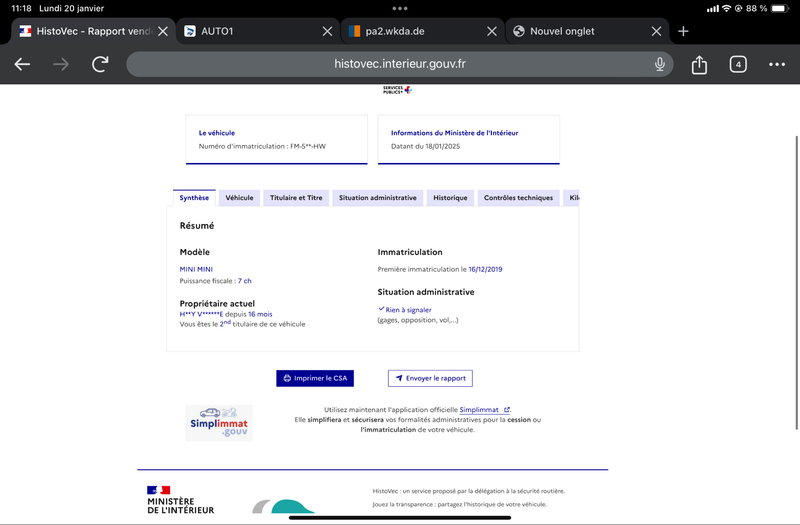Select the HistoVec - Rapport browser tab
Image resolution: width=800 pixels, height=525 pixels.
(93, 31)
